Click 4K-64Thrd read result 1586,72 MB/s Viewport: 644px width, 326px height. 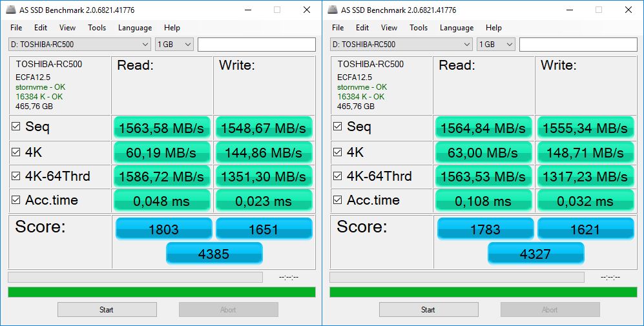coord(162,176)
